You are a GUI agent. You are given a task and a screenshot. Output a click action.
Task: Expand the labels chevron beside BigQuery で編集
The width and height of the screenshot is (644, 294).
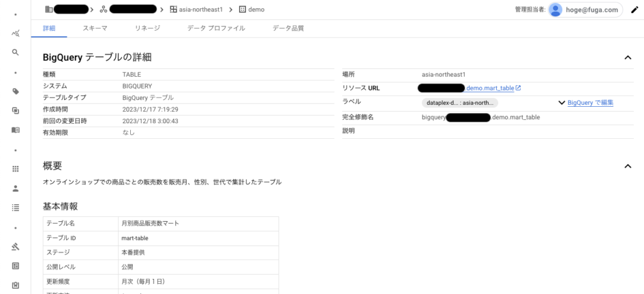point(562,103)
